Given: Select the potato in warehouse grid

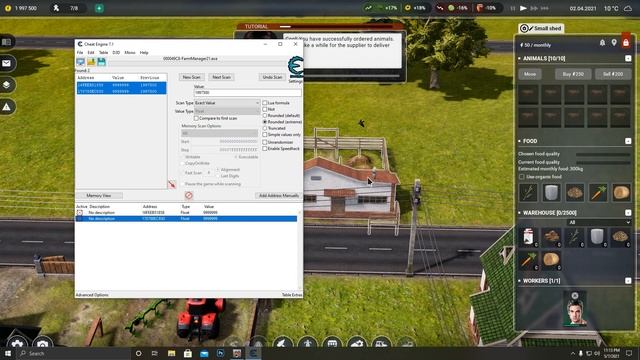Looking at the screenshot, I should (551, 260).
